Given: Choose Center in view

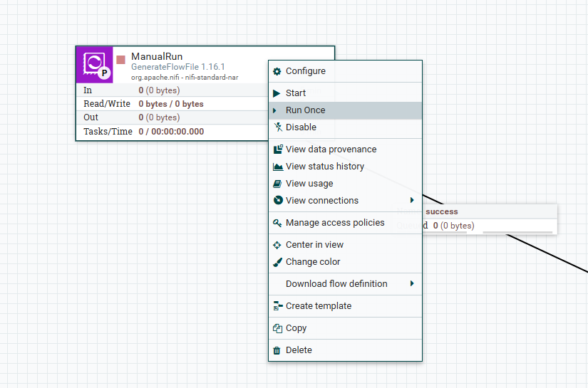Looking at the screenshot, I should point(346,245).
